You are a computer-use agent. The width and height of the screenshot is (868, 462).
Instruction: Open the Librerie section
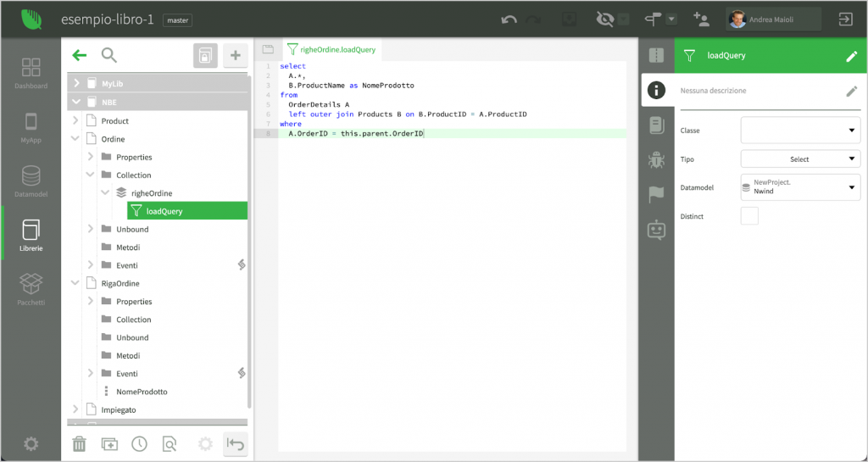31,235
